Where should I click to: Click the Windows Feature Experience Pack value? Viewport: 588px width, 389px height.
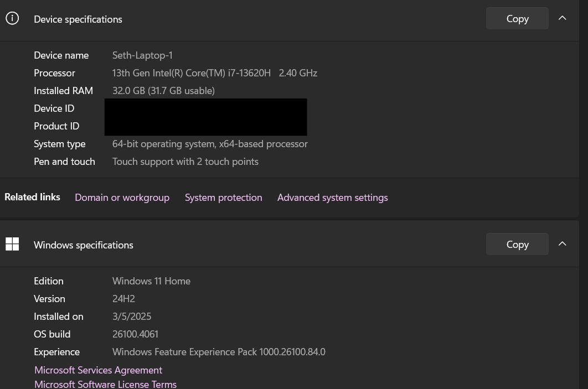point(219,351)
